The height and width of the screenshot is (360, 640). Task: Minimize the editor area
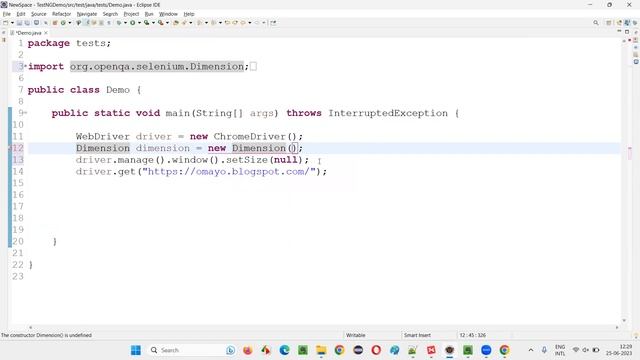[619, 31]
